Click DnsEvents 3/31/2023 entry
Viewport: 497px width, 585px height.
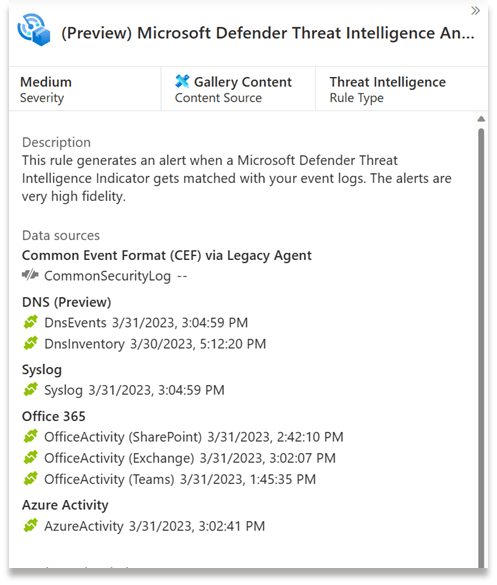(146, 323)
